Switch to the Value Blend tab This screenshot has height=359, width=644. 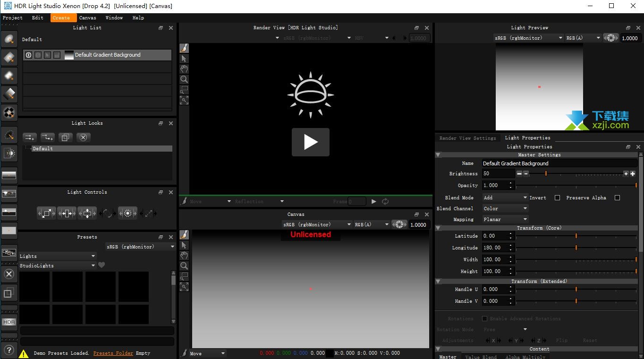click(481, 357)
